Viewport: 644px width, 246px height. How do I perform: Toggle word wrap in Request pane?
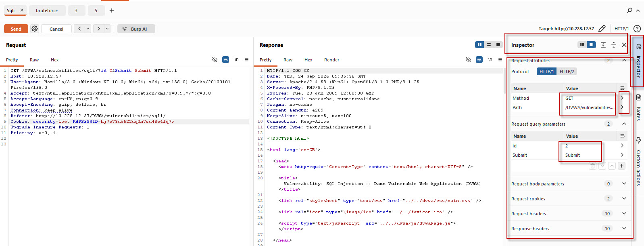pyautogui.click(x=225, y=59)
